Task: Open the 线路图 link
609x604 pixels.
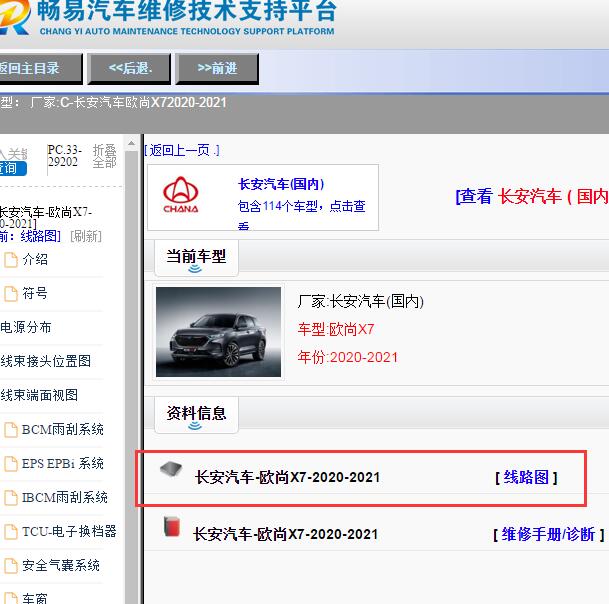Action: point(526,477)
